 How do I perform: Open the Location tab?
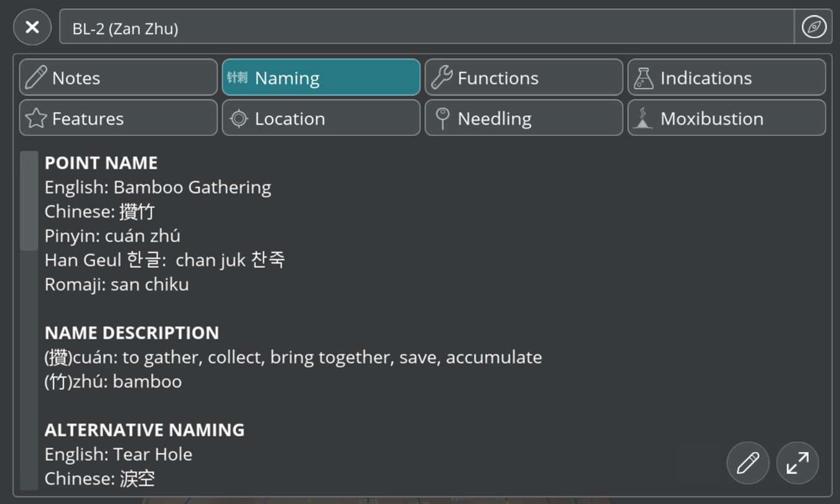click(x=321, y=118)
